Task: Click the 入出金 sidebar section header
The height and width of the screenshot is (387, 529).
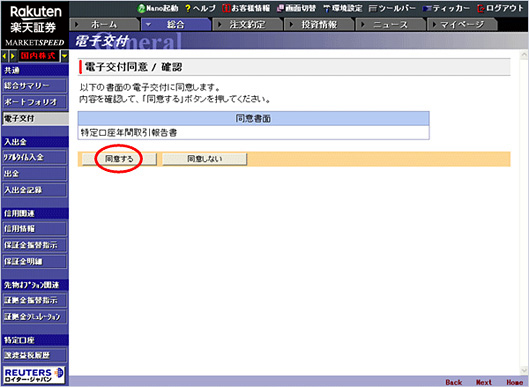Action: [x=34, y=142]
